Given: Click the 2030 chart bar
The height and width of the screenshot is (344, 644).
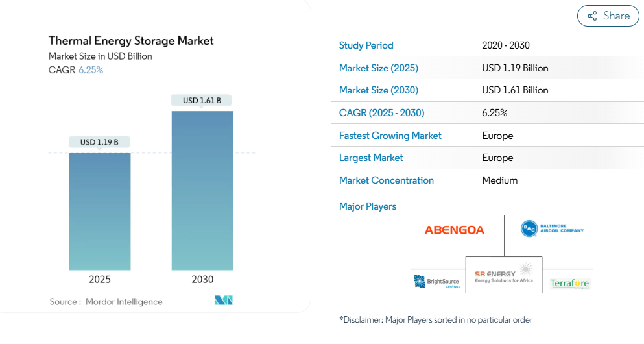Looking at the screenshot, I should pos(202,191).
